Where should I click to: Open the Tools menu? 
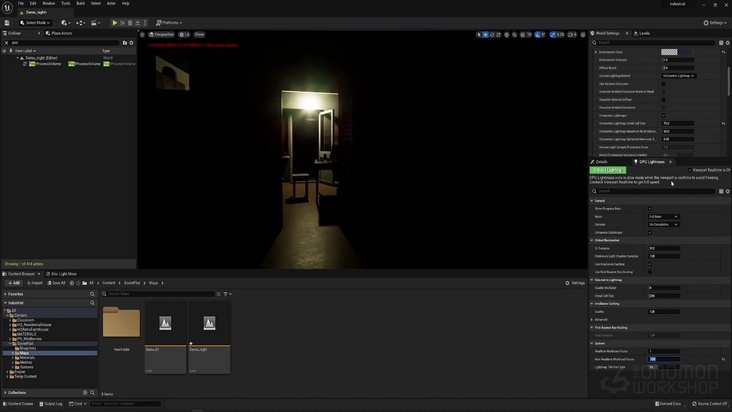point(65,3)
